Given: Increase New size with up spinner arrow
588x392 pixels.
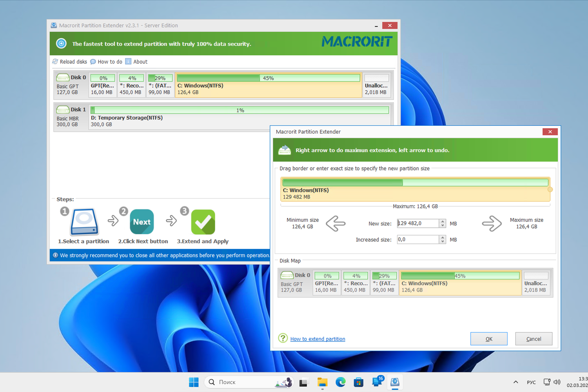Looking at the screenshot, I should click(x=443, y=221).
